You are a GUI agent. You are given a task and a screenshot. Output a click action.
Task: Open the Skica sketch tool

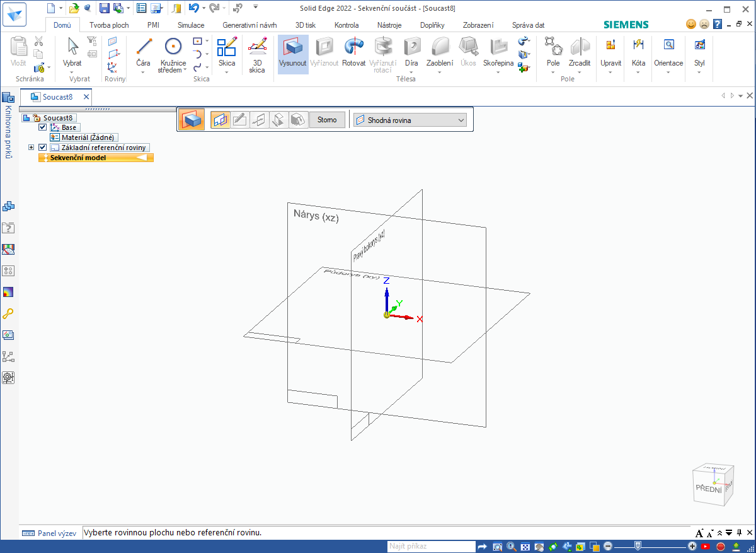[x=227, y=52]
